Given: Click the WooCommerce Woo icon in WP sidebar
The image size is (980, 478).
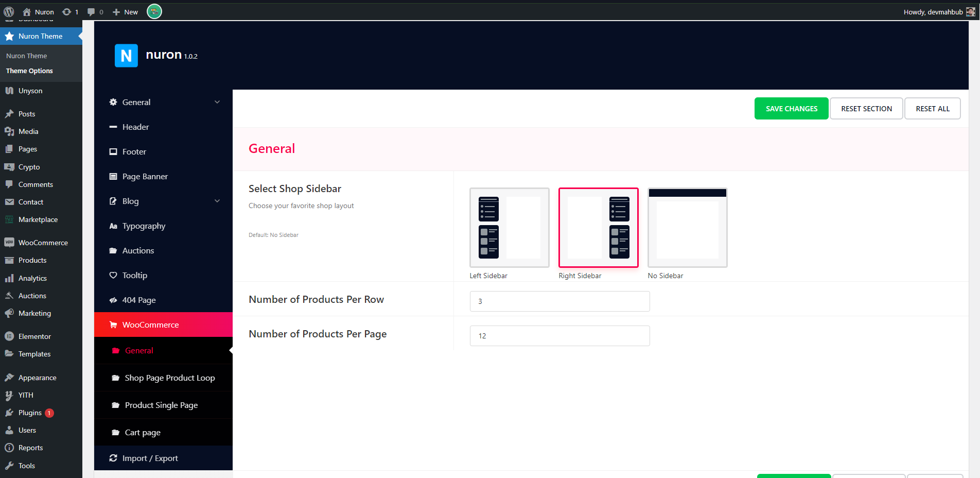Looking at the screenshot, I should [9, 243].
